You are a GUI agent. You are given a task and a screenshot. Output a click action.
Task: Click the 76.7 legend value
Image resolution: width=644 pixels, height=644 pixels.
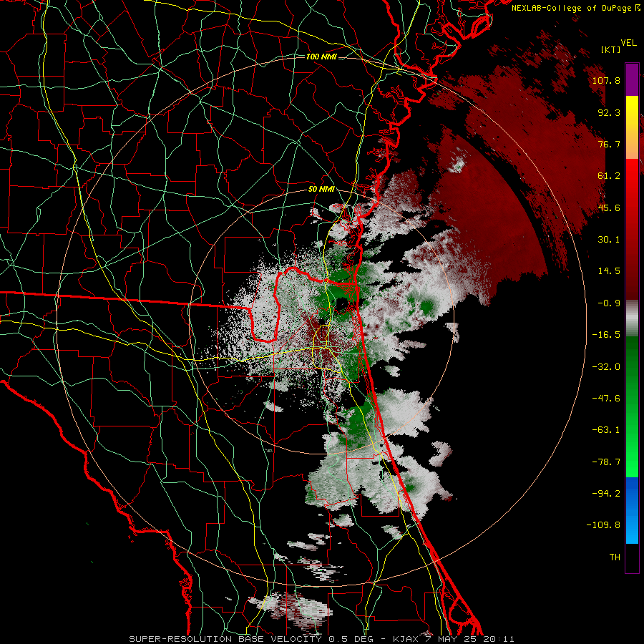pyautogui.click(x=609, y=144)
